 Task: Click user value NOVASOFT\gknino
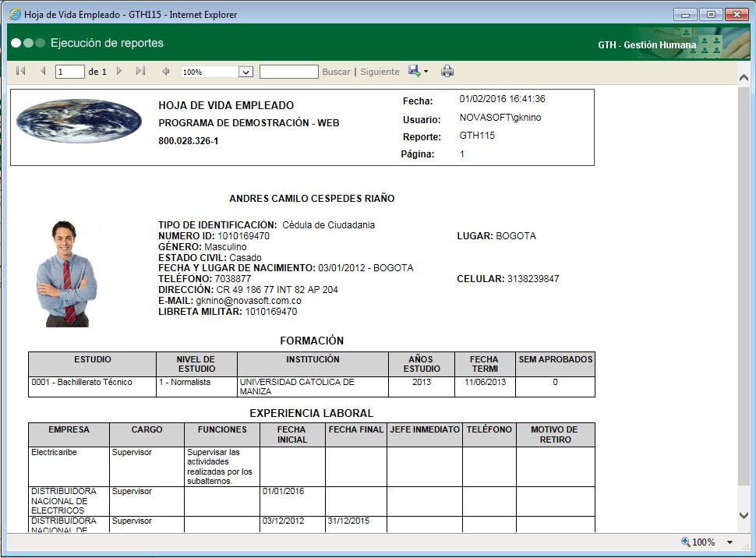[500, 118]
